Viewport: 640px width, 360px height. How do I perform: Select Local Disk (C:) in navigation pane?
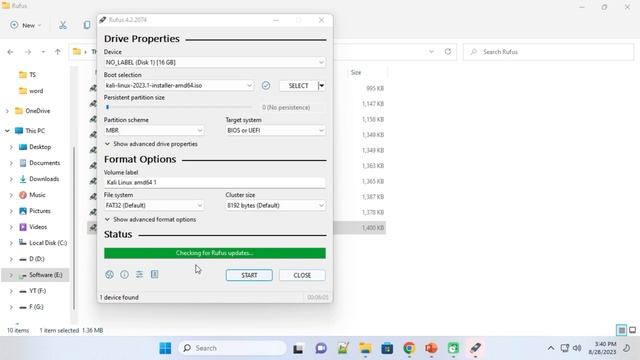tap(43, 243)
